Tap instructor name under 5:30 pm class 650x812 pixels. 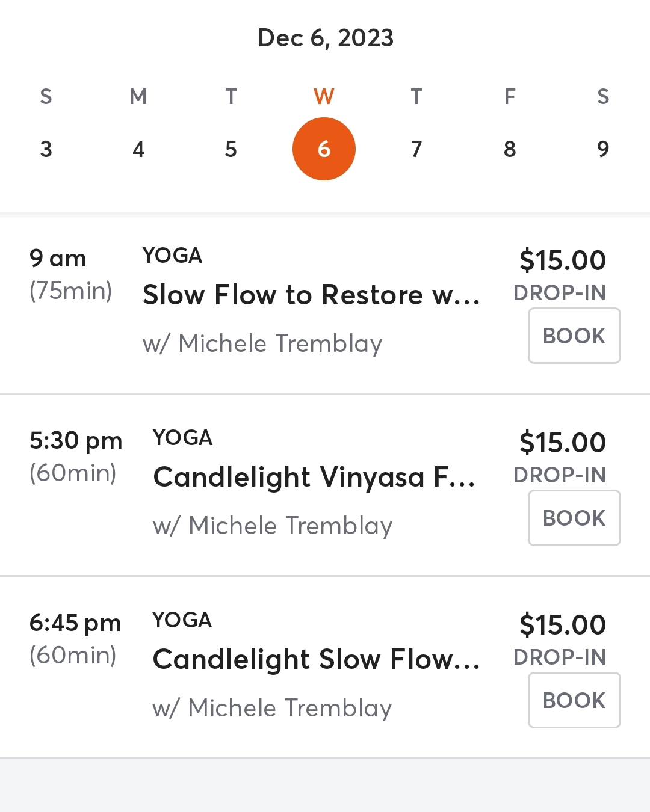273,526
